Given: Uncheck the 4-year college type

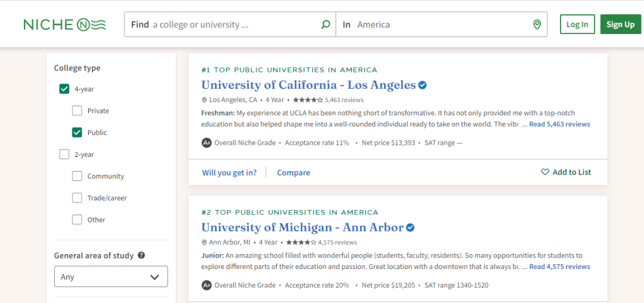Looking at the screenshot, I should coord(64,89).
